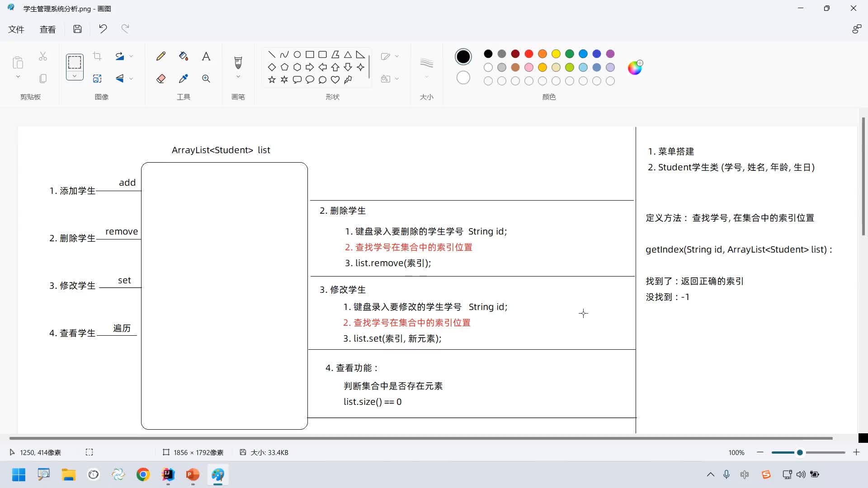This screenshot has width=868, height=488.
Task: Expand the Paste options arrow
Action: pos(18,77)
